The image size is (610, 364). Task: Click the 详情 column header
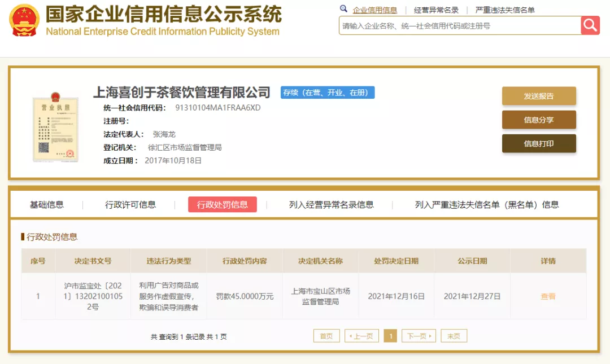tap(548, 261)
